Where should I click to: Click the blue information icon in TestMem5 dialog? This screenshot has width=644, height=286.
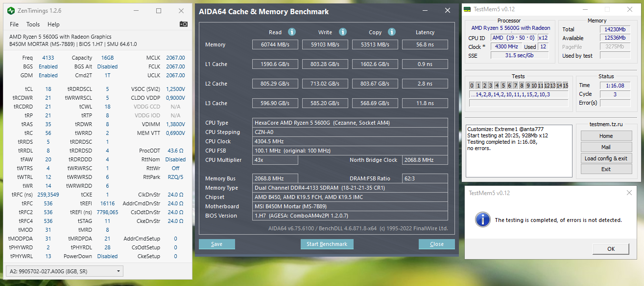[483, 220]
